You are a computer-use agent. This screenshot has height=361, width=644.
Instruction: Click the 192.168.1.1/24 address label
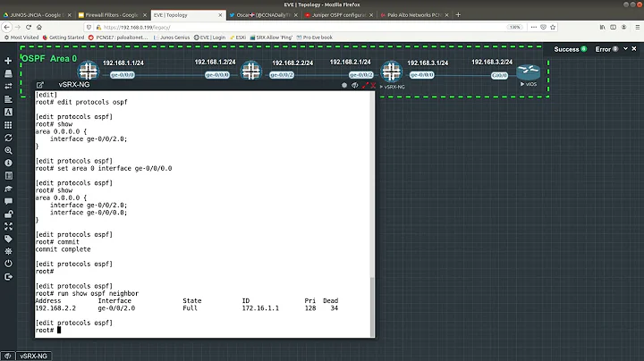pyautogui.click(x=123, y=63)
